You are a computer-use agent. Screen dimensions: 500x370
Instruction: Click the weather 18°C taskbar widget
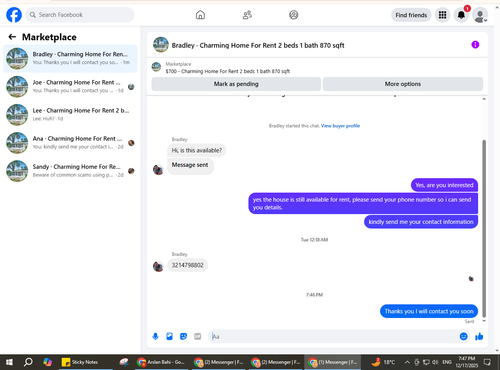[383, 362]
